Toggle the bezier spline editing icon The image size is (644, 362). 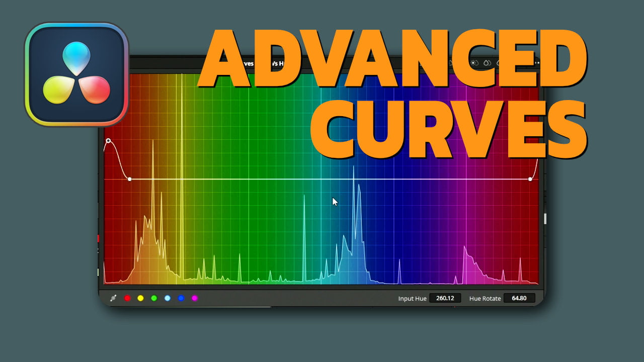tap(114, 298)
